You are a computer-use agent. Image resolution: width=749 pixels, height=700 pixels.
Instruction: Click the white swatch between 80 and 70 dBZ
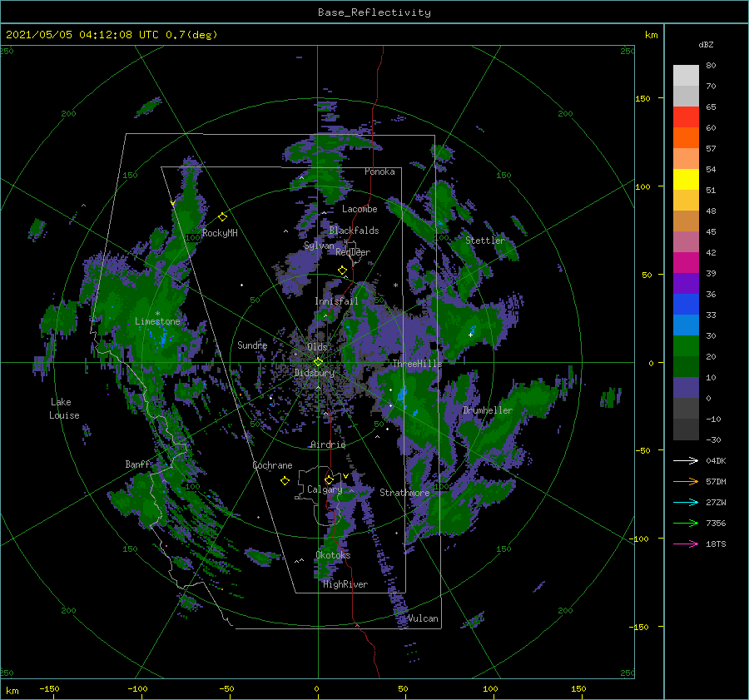686,76
